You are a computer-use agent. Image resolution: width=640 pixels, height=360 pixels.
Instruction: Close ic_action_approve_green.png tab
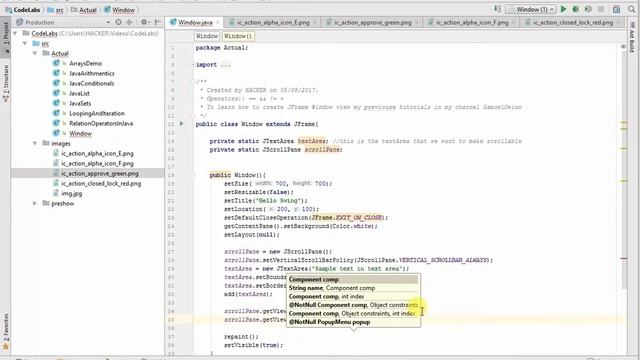pos(416,22)
